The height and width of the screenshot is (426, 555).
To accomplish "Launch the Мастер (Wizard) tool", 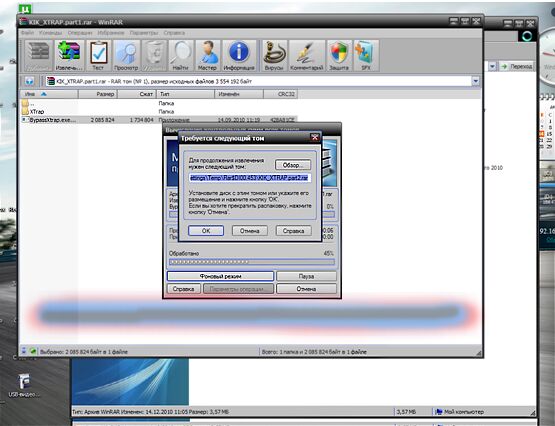I will point(207,56).
